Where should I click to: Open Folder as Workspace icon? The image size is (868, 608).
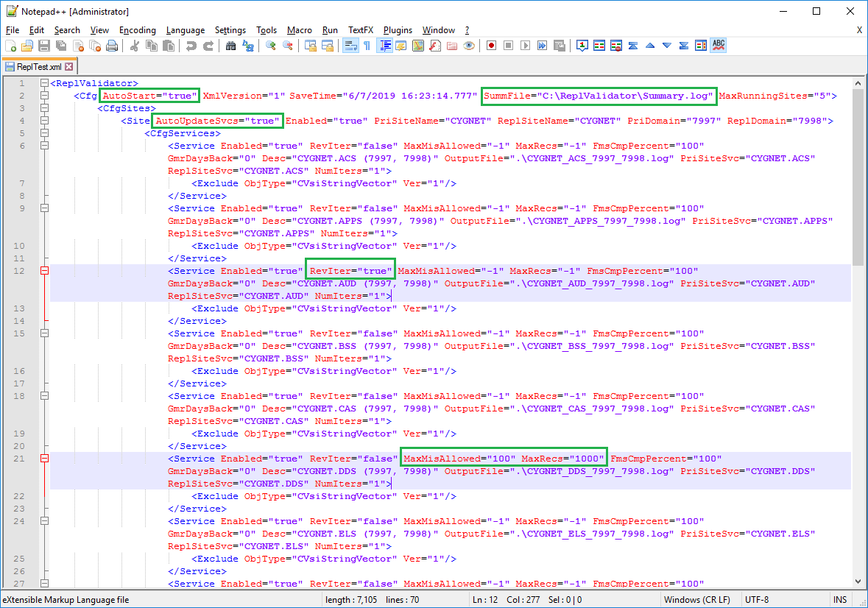pos(452,46)
